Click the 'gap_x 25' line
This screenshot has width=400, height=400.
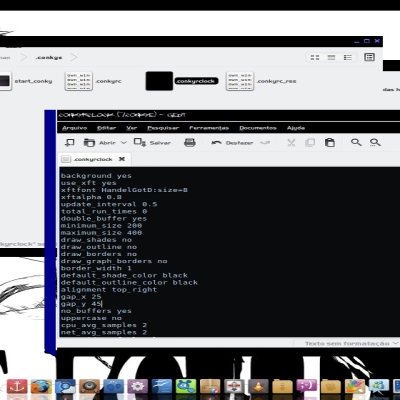pyautogui.click(x=81, y=296)
